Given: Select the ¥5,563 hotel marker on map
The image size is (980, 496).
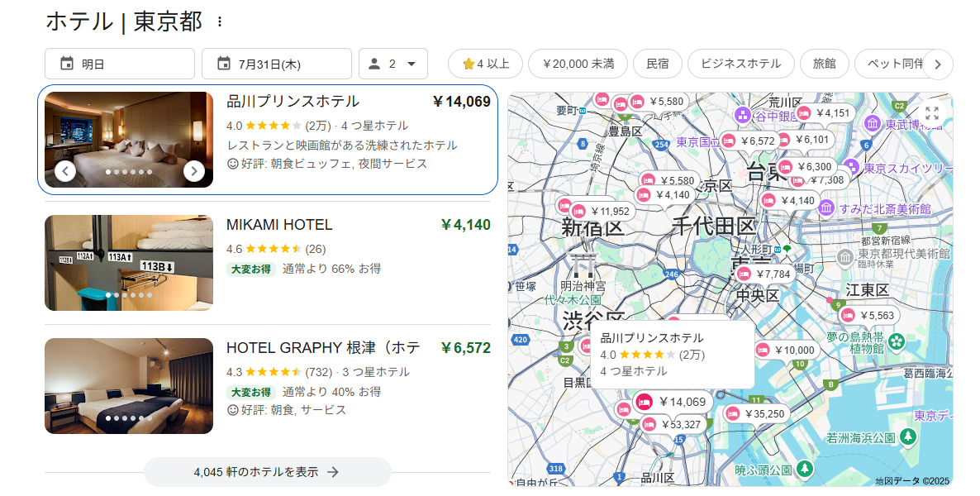Looking at the screenshot, I should pos(868,316).
